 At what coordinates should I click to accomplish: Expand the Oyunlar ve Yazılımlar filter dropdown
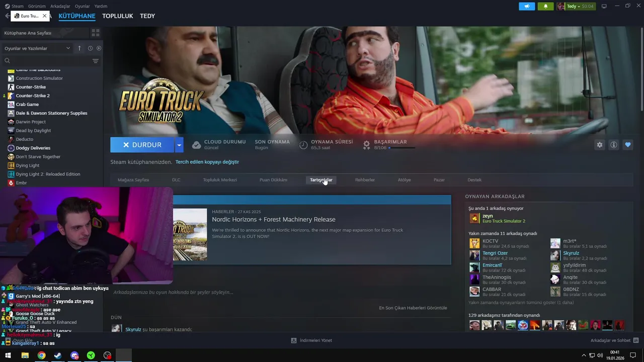click(x=37, y=48)
